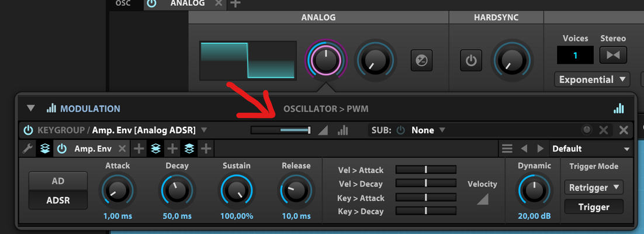The image size is (644, 234).
Task: Click the phase invert icon in Analog section
Action: click(421, 60)
